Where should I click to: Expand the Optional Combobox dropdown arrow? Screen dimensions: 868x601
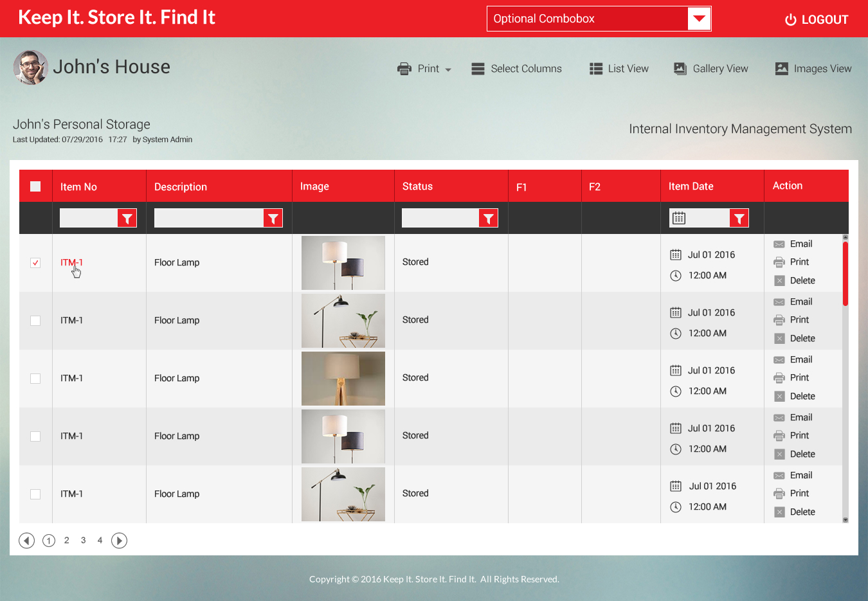pyautogui.click(x=699, y=19)
